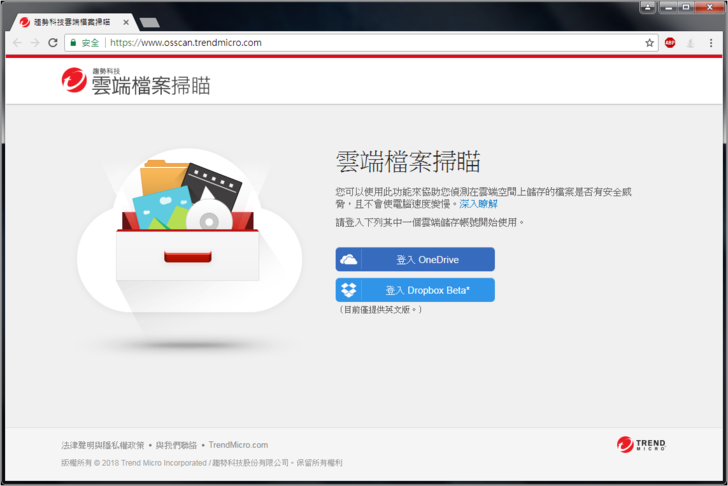The image size is (728, 486).
Task: Sign in with 登入 Dropbox Beta button
Action: [415, 290]
